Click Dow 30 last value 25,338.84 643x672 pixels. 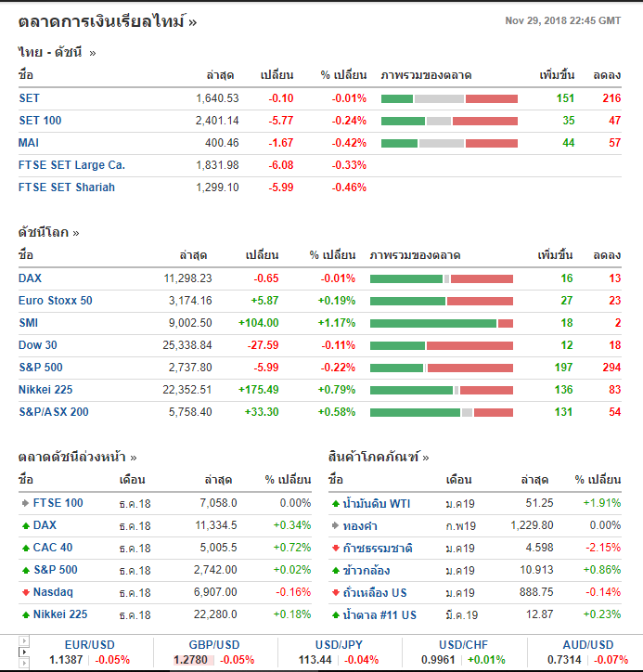[187, 345]
